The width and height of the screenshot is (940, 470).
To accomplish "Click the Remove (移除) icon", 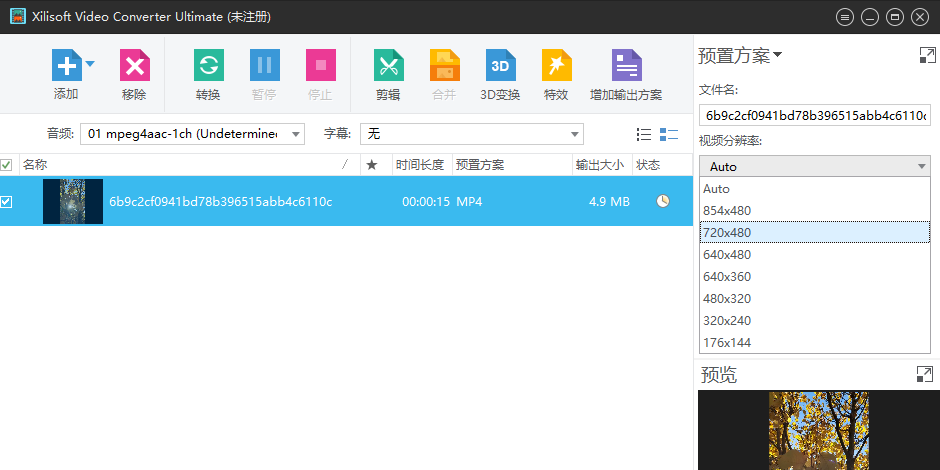I will [x=134, y=67].
